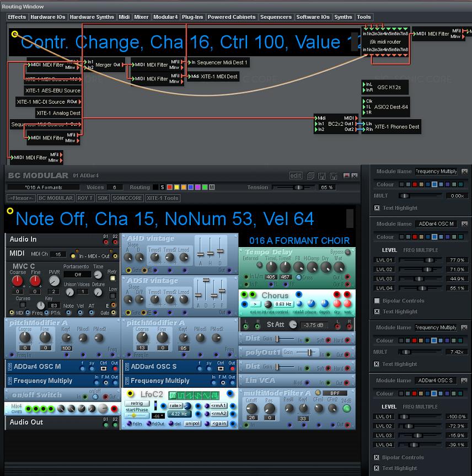Expand the ADDar4 OSC S module
The height and width of the screenshot is (476, 472).
127,366
